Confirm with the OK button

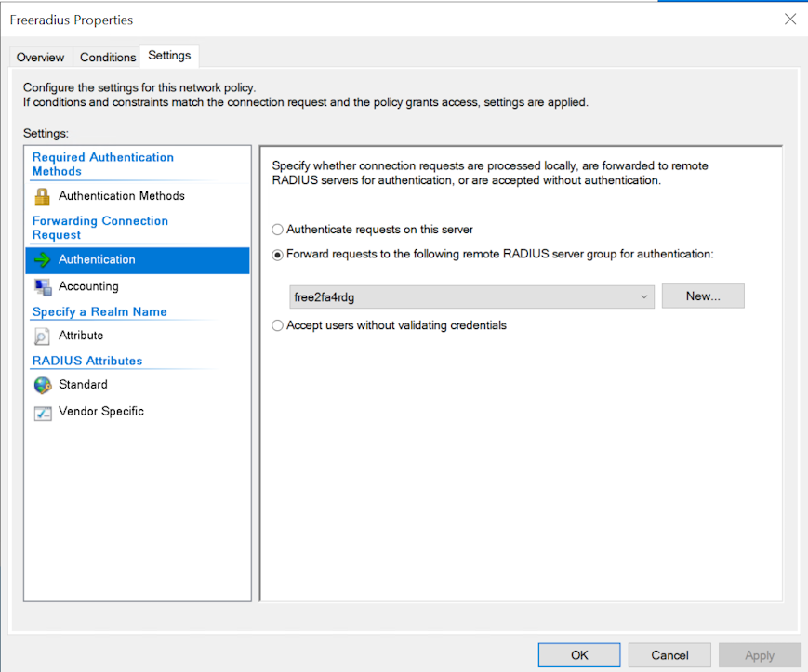tap(579, 655)
